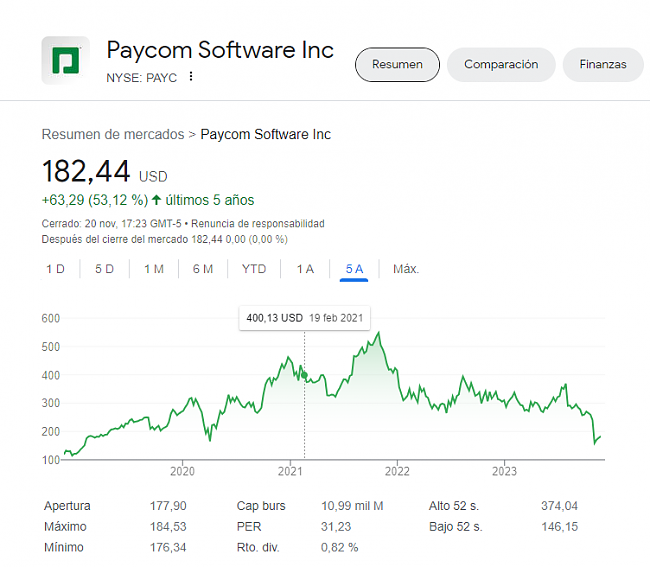Click the Paycom green logo icon
The height and width of the screenshot is (567, 650).
65,61
